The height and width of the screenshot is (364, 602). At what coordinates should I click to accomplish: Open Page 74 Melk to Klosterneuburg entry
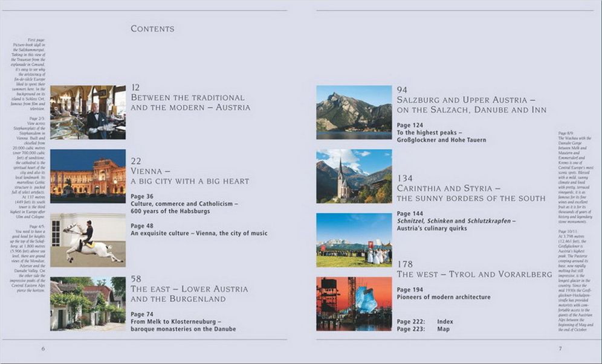click(183, 321)
